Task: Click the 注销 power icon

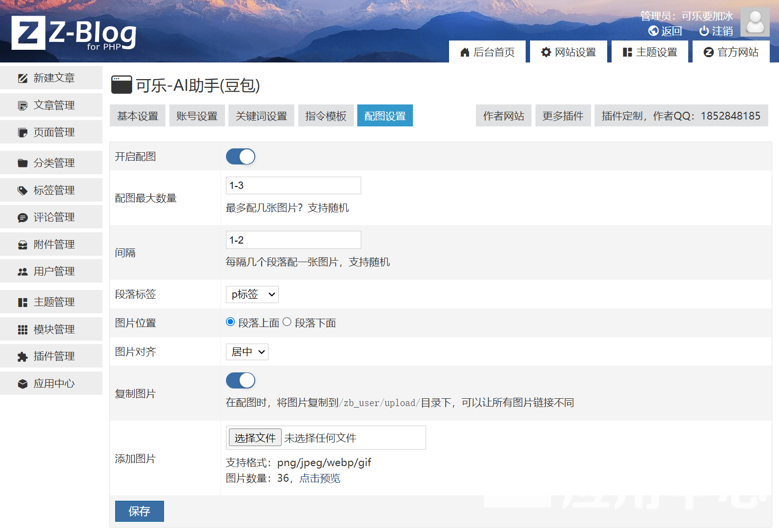Action: click(704, 31)
